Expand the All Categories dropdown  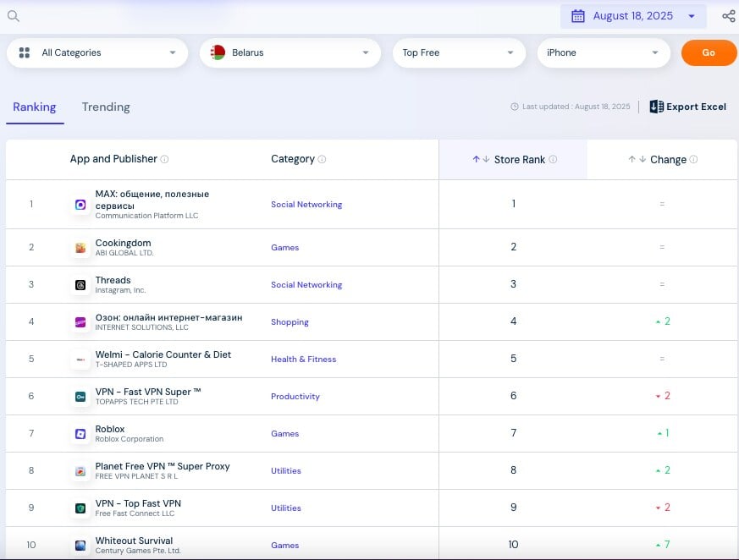click(x=97, y=52)
